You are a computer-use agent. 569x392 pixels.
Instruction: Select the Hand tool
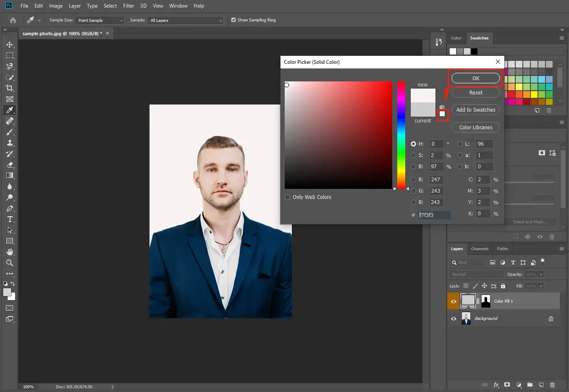[10, 252]
